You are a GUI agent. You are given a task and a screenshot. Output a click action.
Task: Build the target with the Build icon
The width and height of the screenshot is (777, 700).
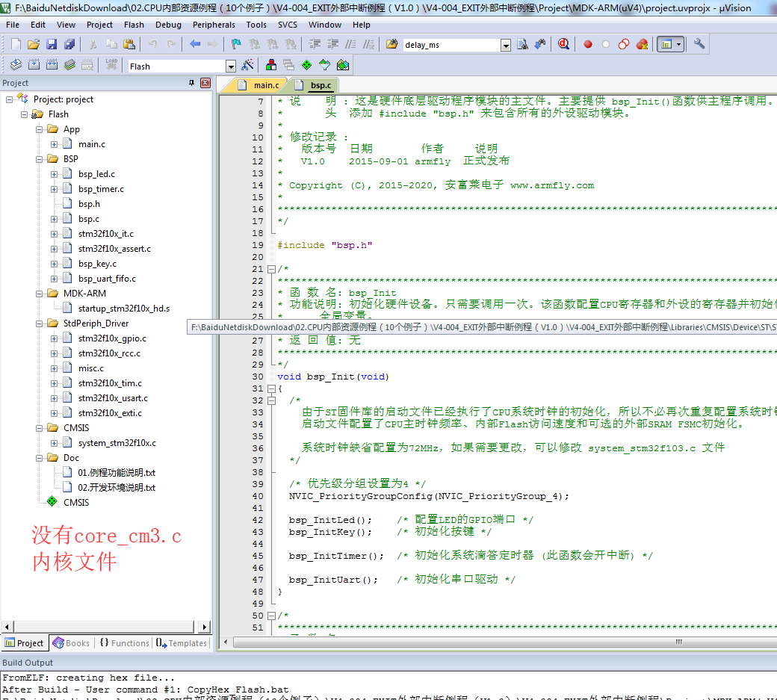(34, 65)
